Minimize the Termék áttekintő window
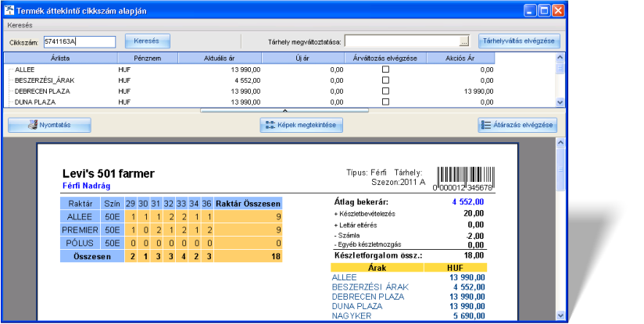This screenshot has width=644, height=324. 530,11
